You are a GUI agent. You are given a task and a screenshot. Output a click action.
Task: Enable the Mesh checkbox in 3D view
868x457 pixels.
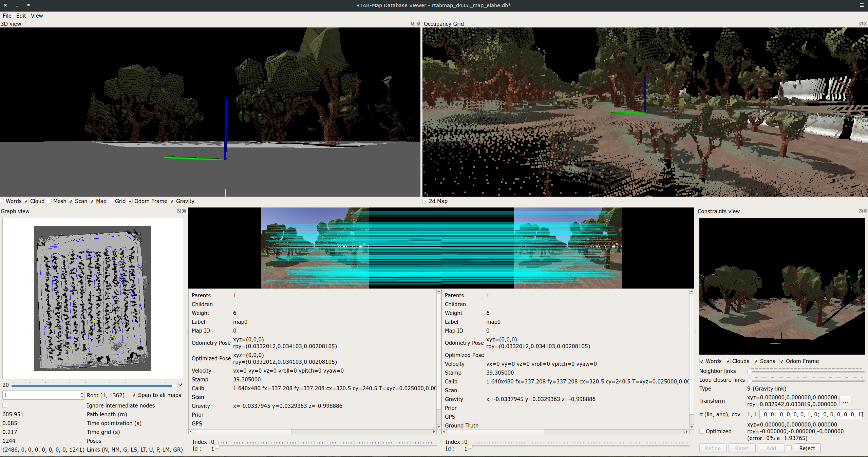(50, 201)
